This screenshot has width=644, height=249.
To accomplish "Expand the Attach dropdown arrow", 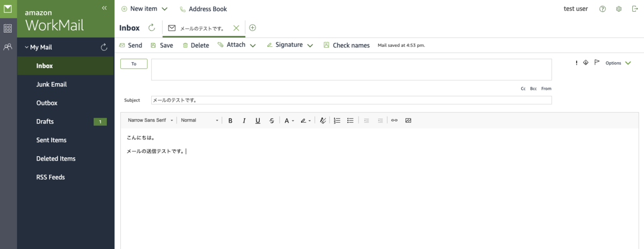I will tap(252, 46).
